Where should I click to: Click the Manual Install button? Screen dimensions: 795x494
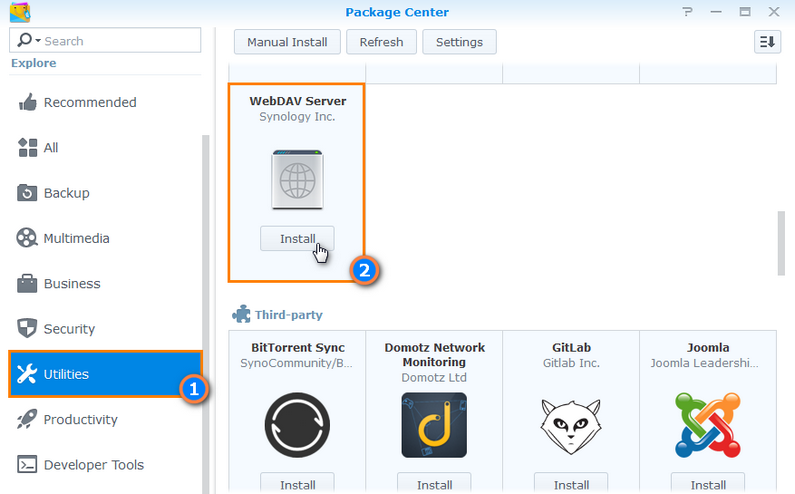coord(287,42)
